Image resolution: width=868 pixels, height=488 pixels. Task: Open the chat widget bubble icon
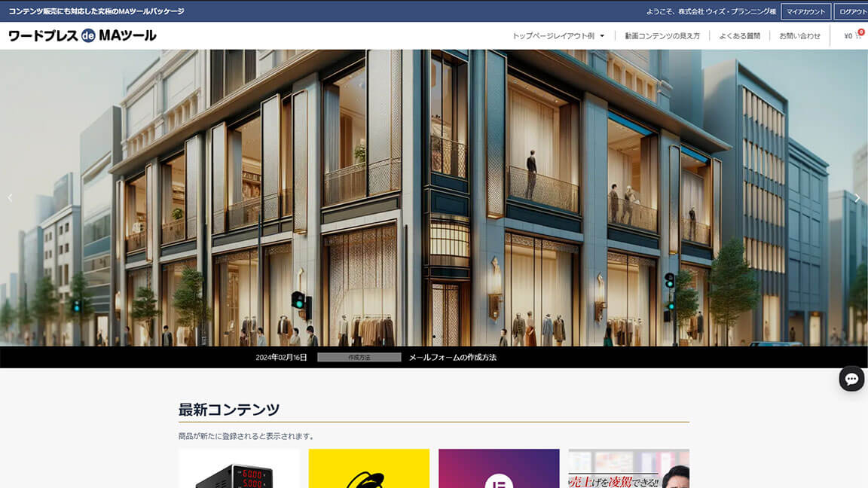pyautogui.click(x=851, y=379)
